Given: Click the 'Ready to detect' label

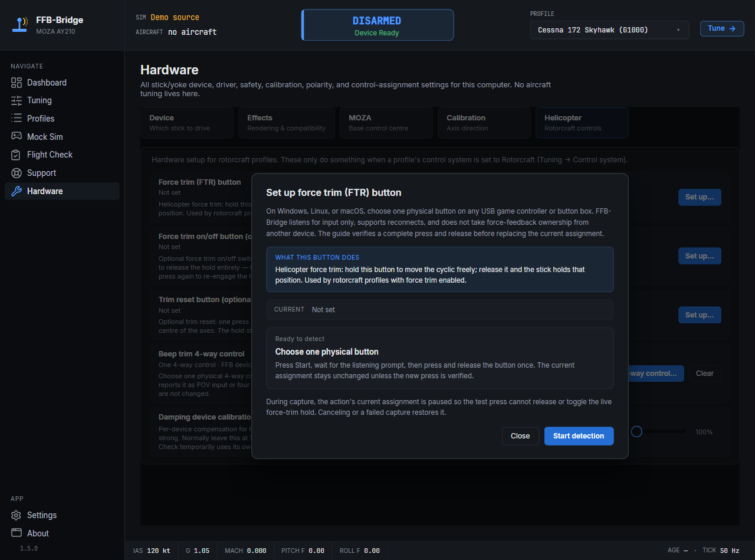Looking at the screenshot, I should [x=300, y=339].
